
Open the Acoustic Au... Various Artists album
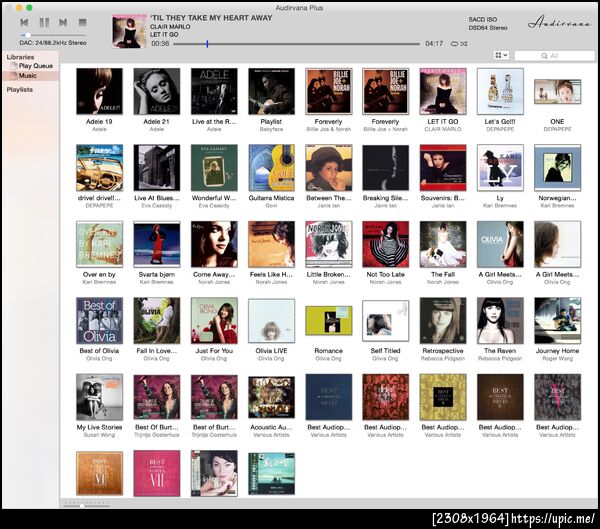point(271,397)
